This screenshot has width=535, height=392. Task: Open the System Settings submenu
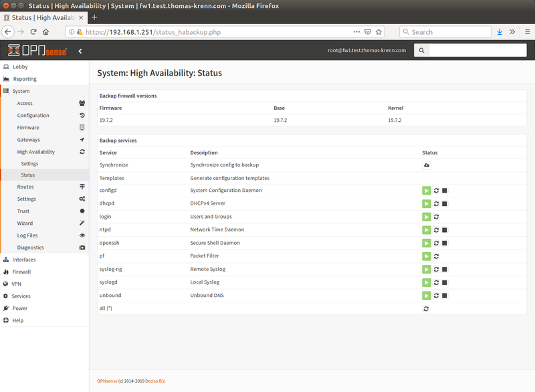45,199
